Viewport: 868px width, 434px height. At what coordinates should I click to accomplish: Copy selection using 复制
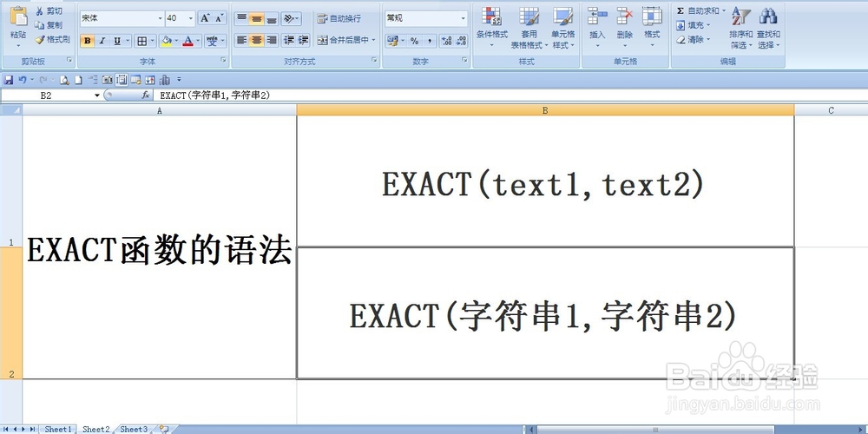49,25
